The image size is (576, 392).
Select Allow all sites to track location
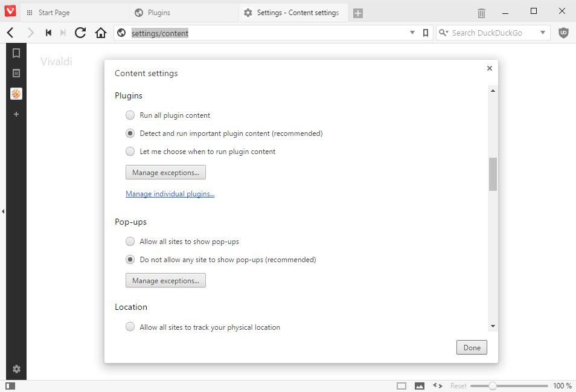coord(130,327)
